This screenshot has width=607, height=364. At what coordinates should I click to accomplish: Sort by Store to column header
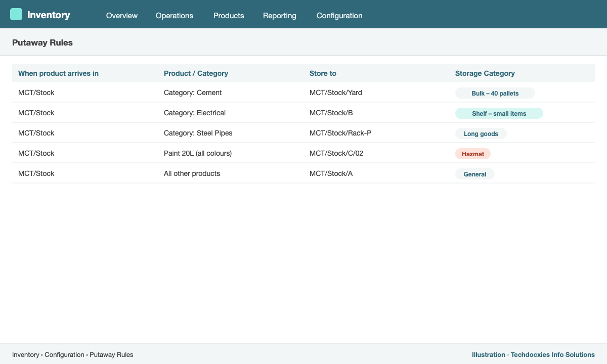tap(323, 73)
